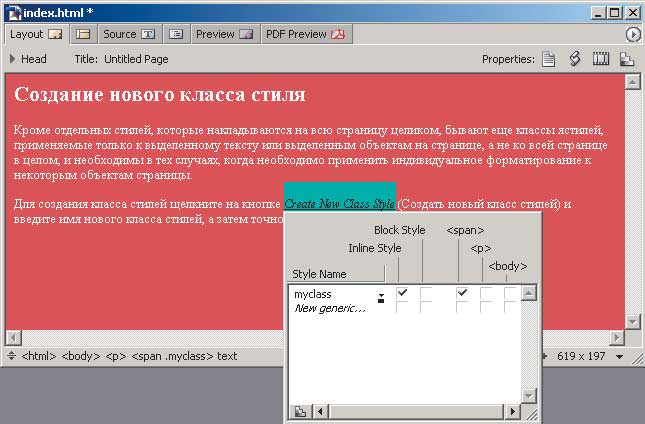The height and width of the screenshot is (424, 645).
Task: Click the page scrollbar up arrow
Action: tap(632, 82)
